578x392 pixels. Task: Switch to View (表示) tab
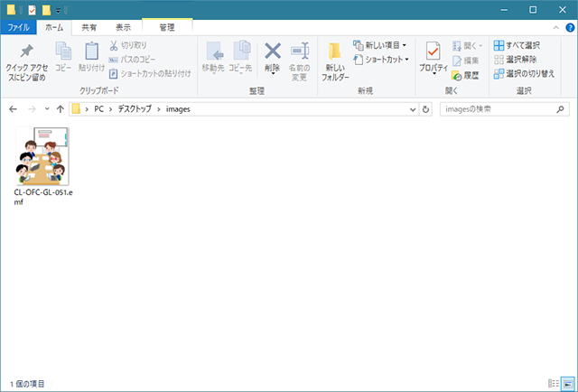point(123,28)
